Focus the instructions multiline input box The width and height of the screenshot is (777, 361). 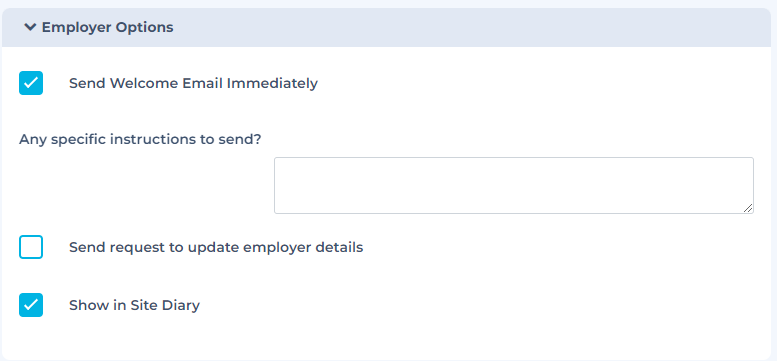(514, 186)
